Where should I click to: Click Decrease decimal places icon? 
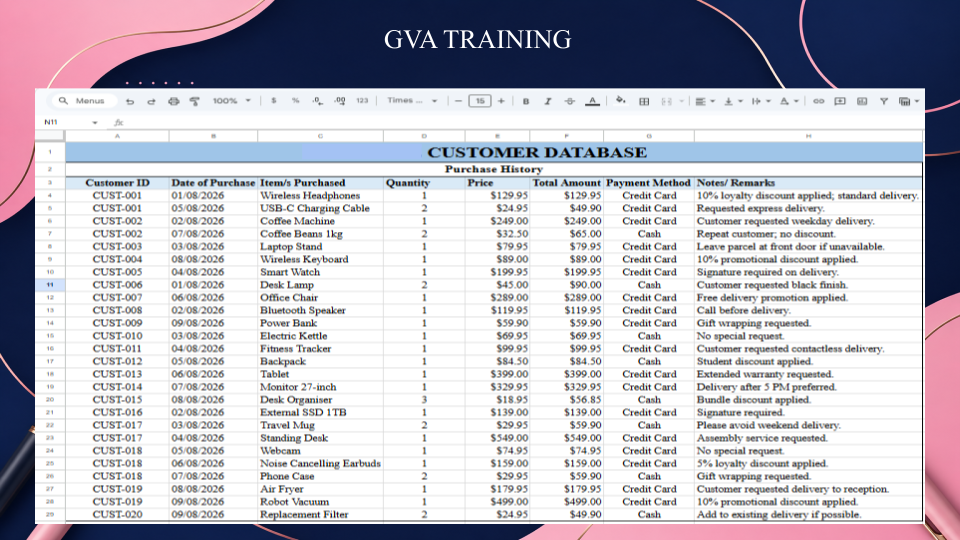coord(317,101)
